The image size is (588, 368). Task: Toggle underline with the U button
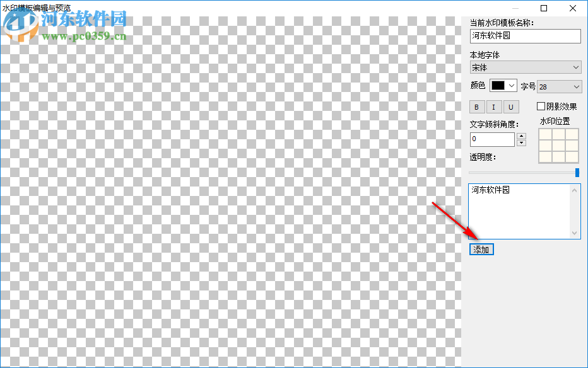[x=511, y=107]
